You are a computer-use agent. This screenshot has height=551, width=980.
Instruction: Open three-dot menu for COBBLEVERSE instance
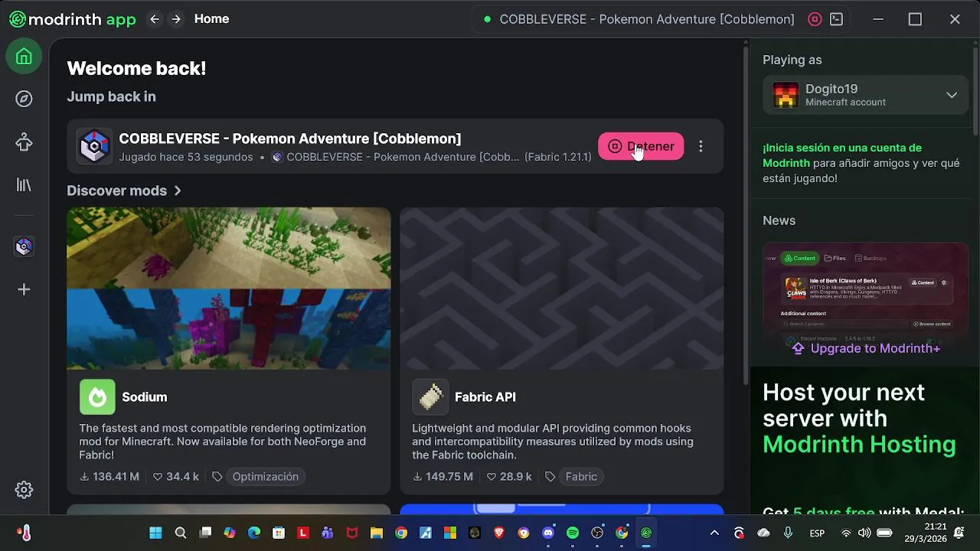click(701, 146)
